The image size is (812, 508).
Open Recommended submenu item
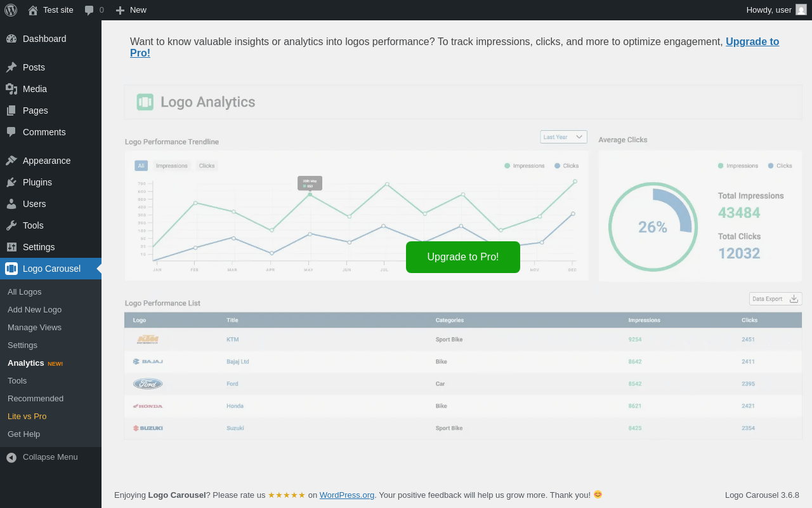pos(36,399)
